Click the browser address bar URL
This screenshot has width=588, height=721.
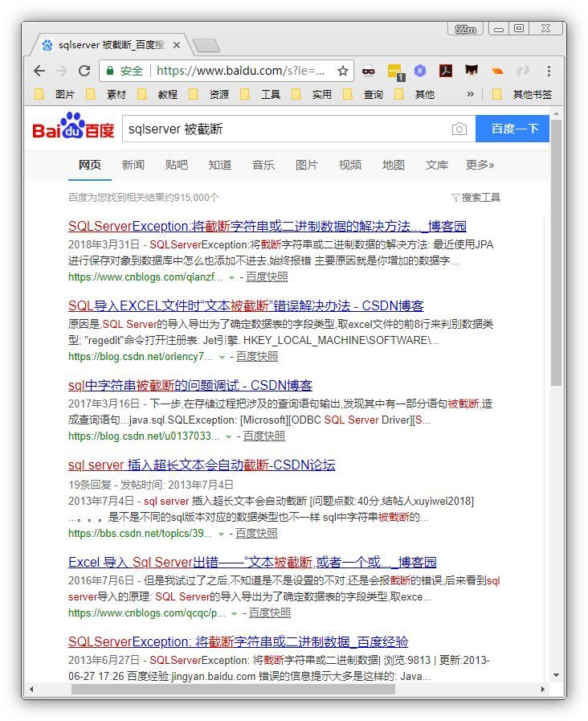240,71
